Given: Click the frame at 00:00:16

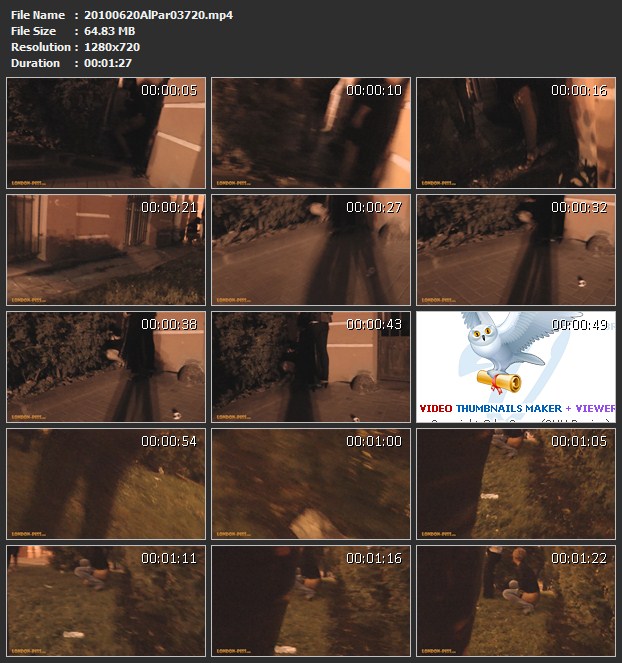Looking at the screenshot, I should pos(516,133).
